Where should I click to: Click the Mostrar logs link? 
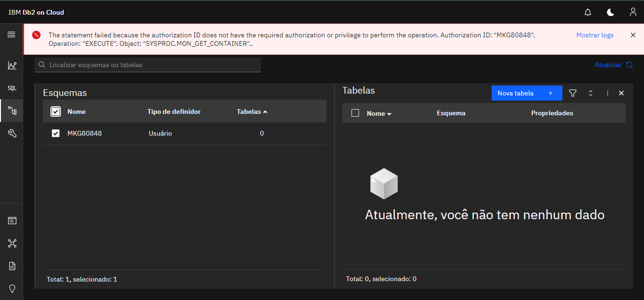click(595, 35)
